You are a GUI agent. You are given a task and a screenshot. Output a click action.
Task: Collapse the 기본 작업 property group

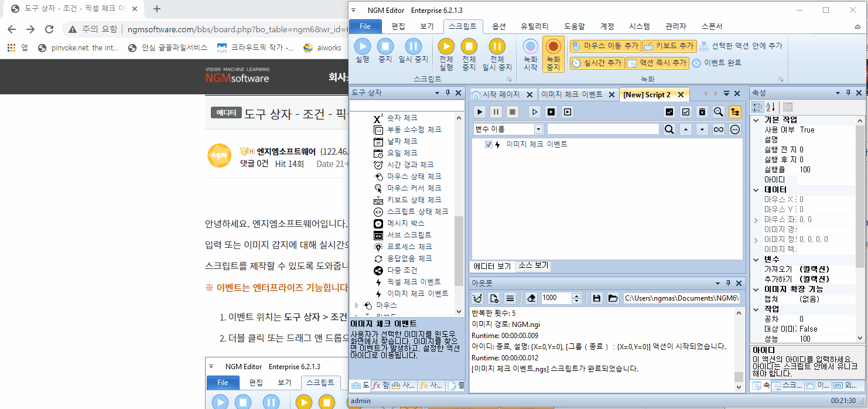pos(756,120)
